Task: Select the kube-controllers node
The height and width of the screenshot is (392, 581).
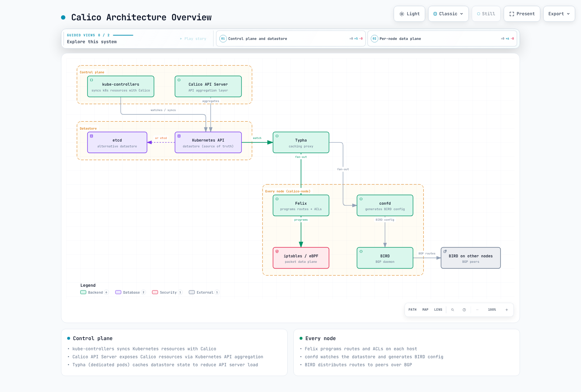Action: coord(121,86)
